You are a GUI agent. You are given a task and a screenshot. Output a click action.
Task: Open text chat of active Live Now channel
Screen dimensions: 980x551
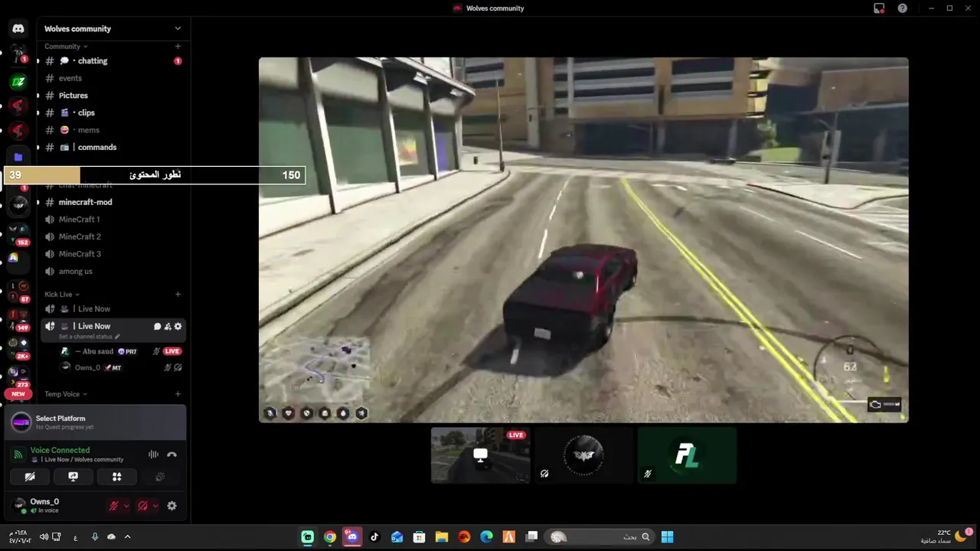157,327
